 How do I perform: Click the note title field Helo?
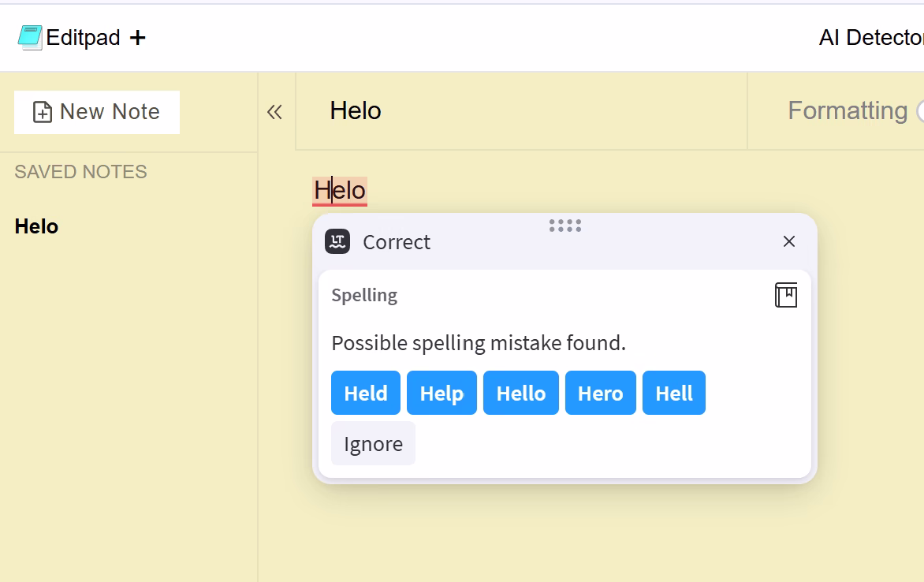pyautogui.click(x=521, y=111)
